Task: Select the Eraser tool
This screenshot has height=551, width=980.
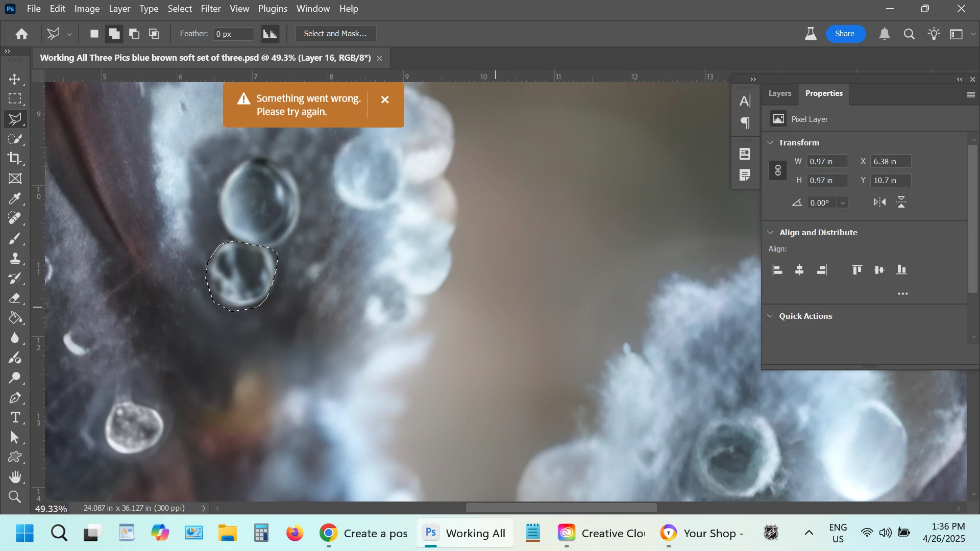Action: [15, 298]
